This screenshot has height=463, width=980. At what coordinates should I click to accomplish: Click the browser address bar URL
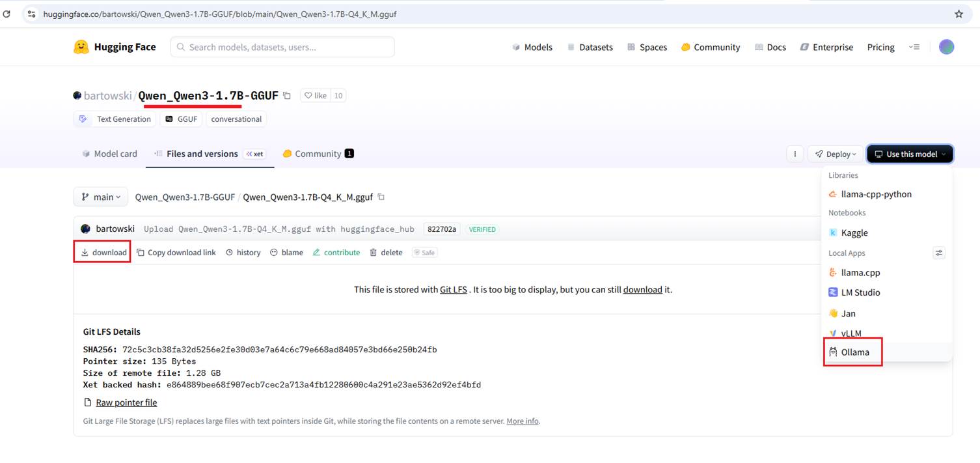[x=220, y=14]
